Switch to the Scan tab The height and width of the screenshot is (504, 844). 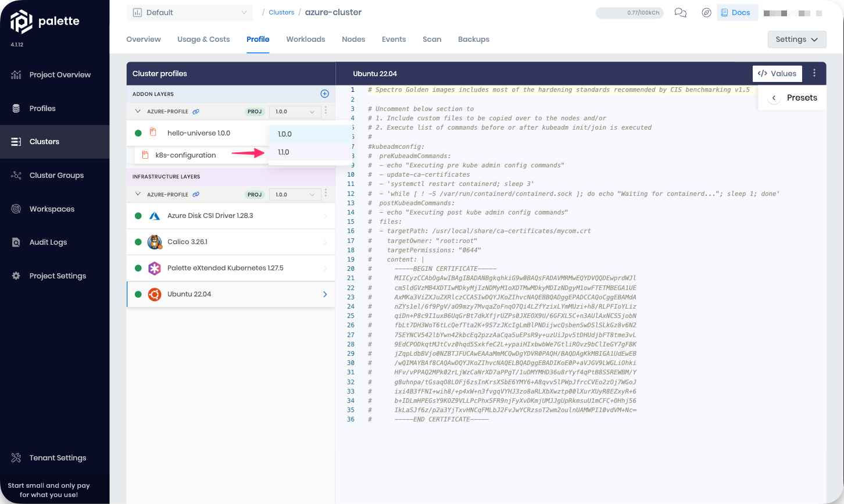click(432, 40)
